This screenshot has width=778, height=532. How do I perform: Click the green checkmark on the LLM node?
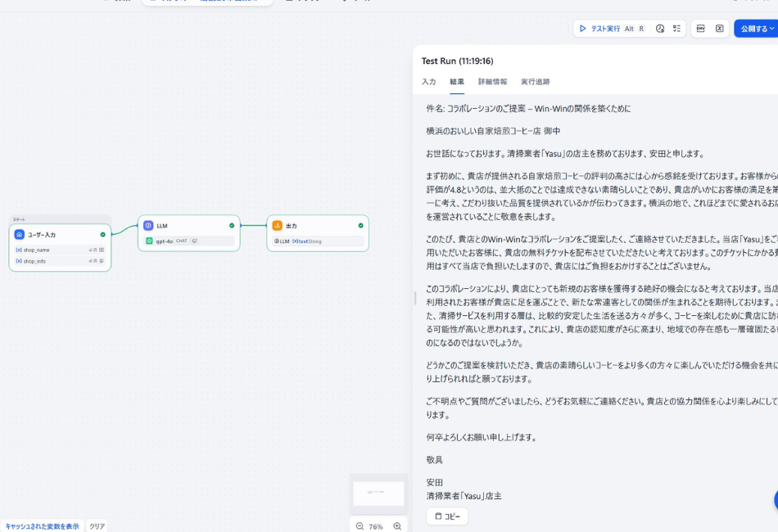(x=232, y=226)
